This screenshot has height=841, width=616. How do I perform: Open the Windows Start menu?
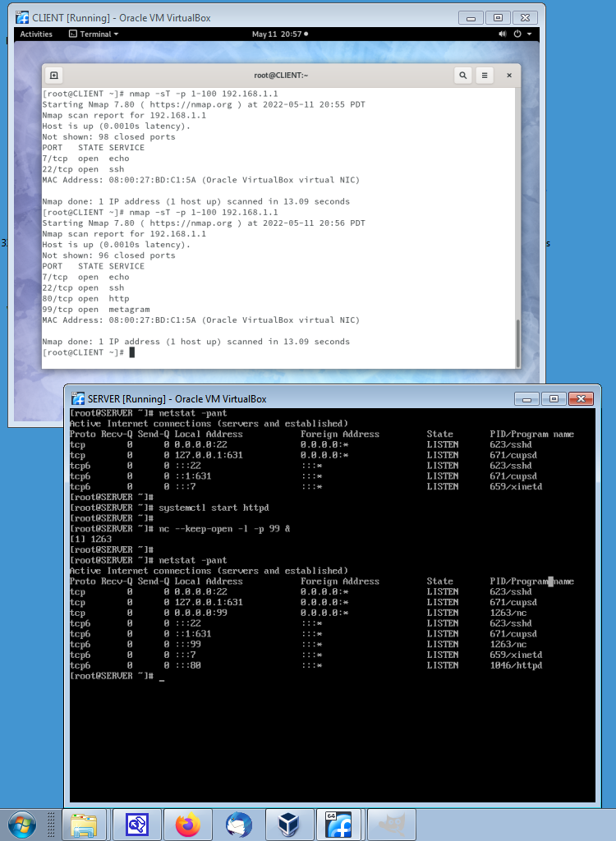21,825
